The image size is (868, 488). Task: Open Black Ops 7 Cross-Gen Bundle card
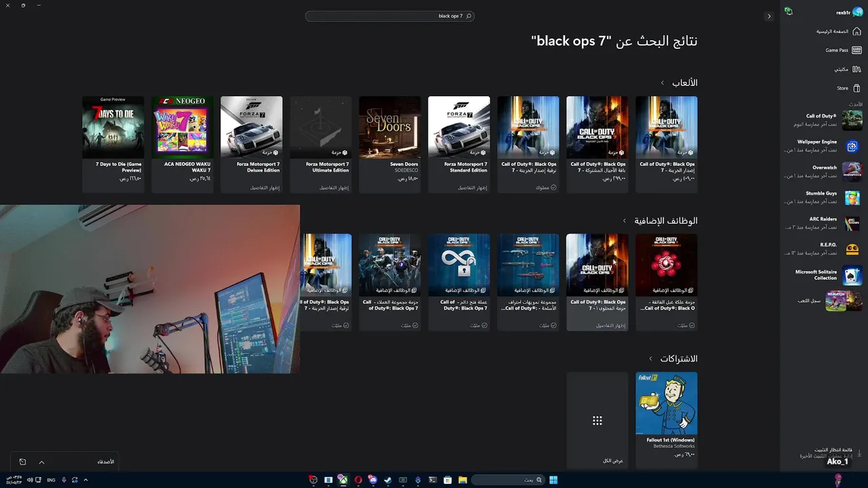coord(597,144)
